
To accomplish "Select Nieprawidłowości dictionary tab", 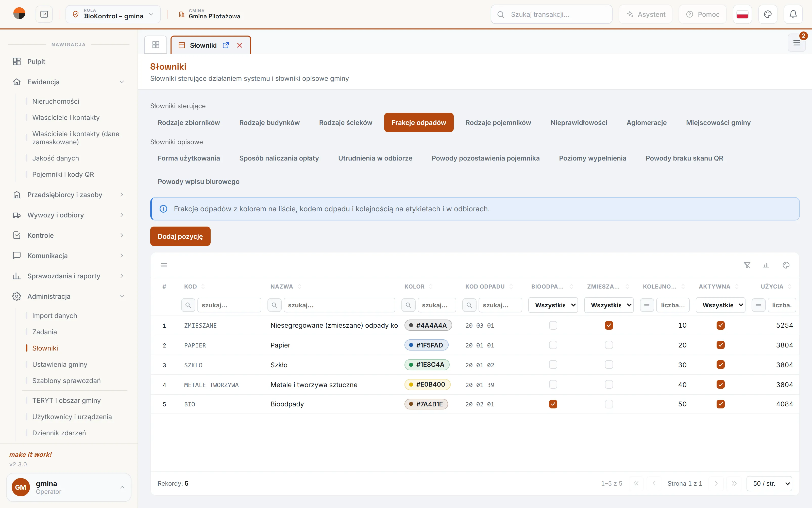I will tap(579, 123).
